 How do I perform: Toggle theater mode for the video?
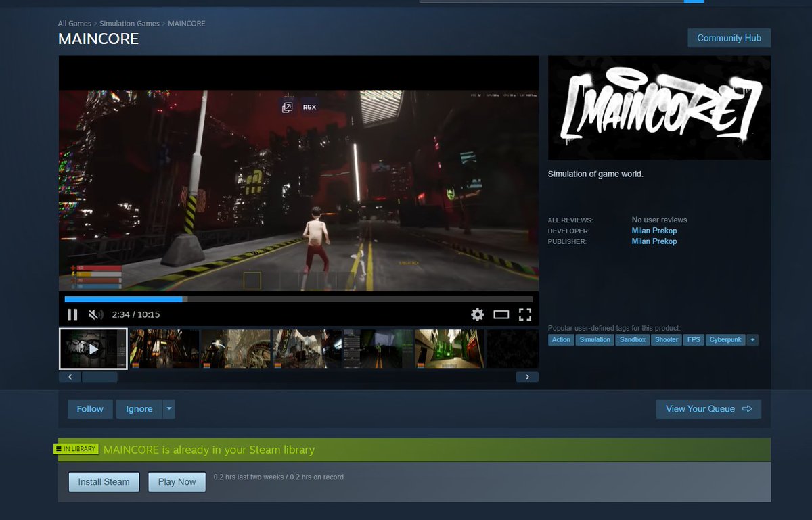(x=501, y=314)
